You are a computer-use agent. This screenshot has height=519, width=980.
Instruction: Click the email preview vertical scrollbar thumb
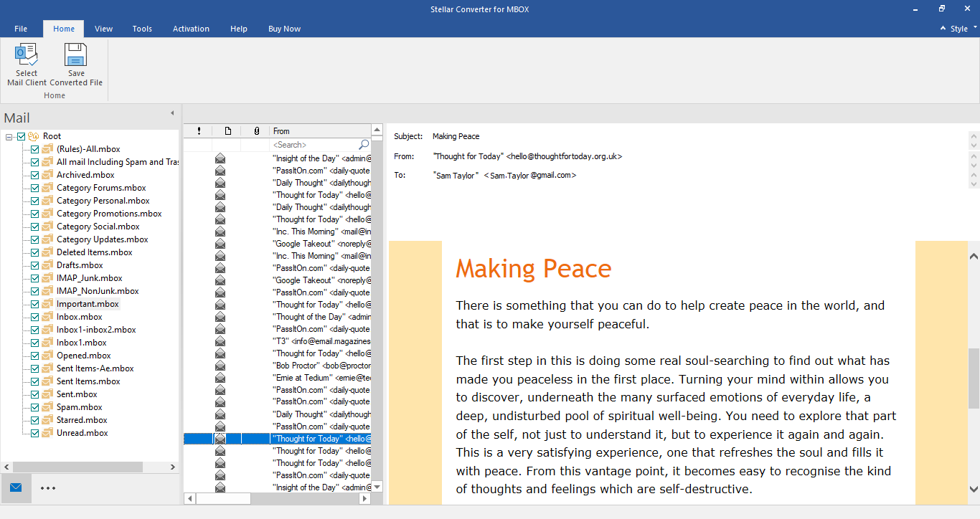tap(974, 377)
